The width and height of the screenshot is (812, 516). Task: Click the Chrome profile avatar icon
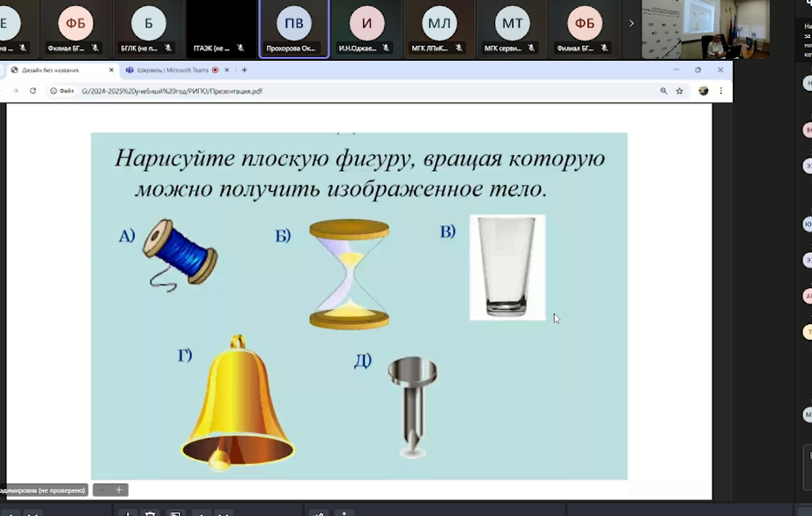tap(703, 91)
